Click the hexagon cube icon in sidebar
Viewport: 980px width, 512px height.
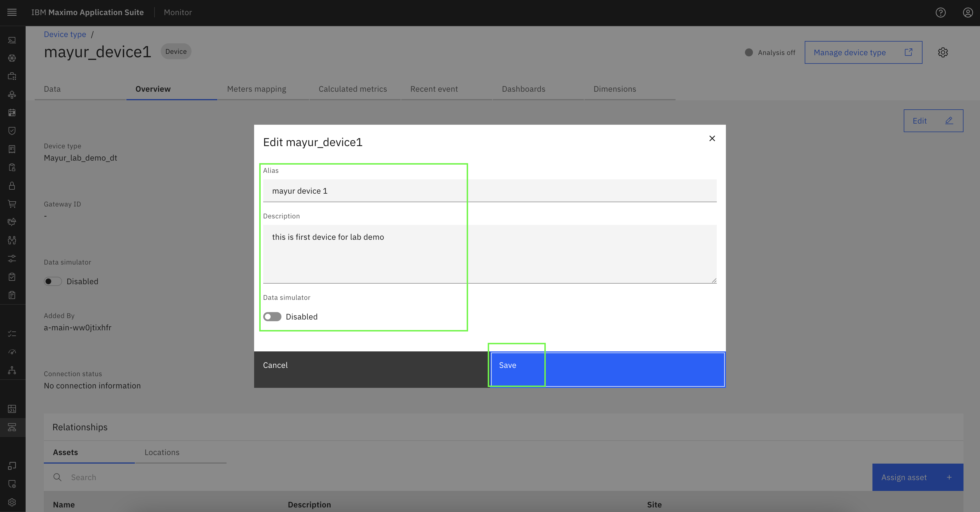[12, 58]
